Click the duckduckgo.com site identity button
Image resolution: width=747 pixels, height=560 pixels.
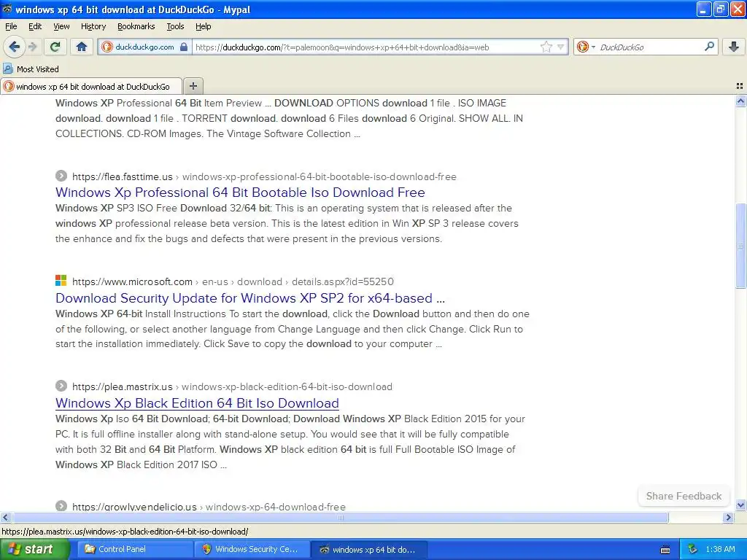[x=145, y=47]
